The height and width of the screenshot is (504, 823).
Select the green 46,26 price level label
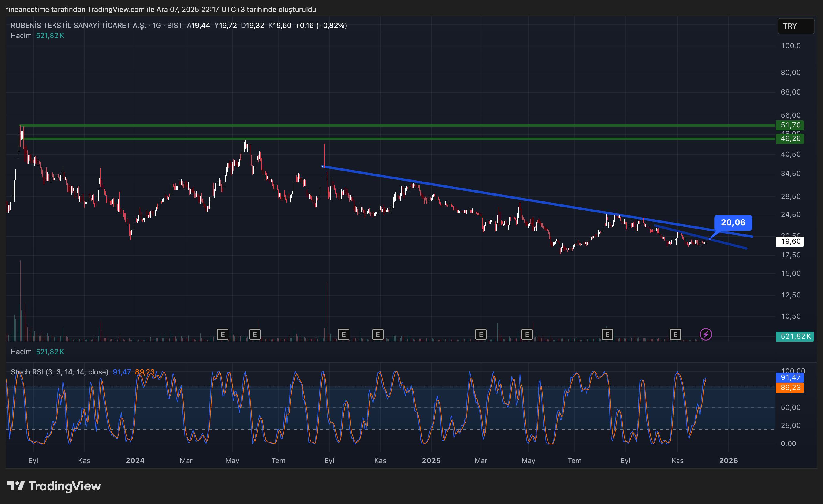[790, 138]
